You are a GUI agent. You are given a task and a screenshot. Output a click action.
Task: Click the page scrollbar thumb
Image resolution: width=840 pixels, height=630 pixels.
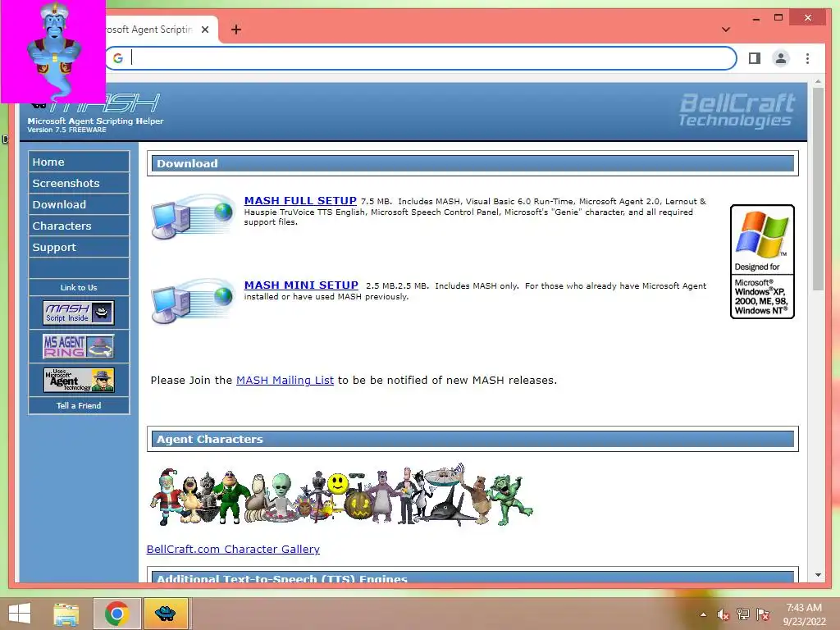[818, 189]
